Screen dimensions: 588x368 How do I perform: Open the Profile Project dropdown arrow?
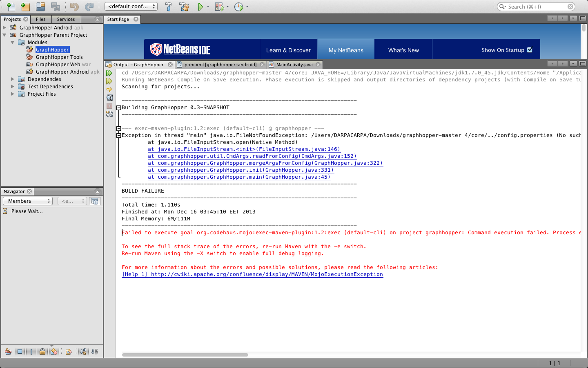pyautogui.click(x=247, y=7)
